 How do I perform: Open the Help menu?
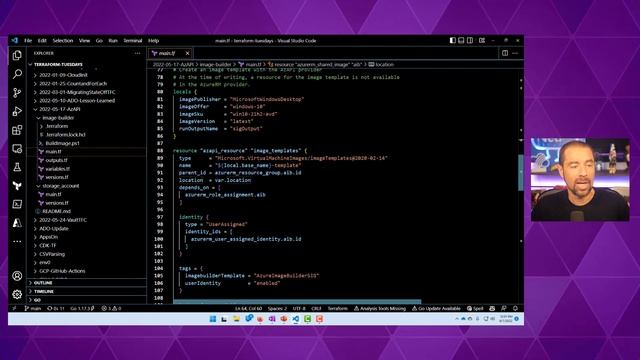coord(153,40)
